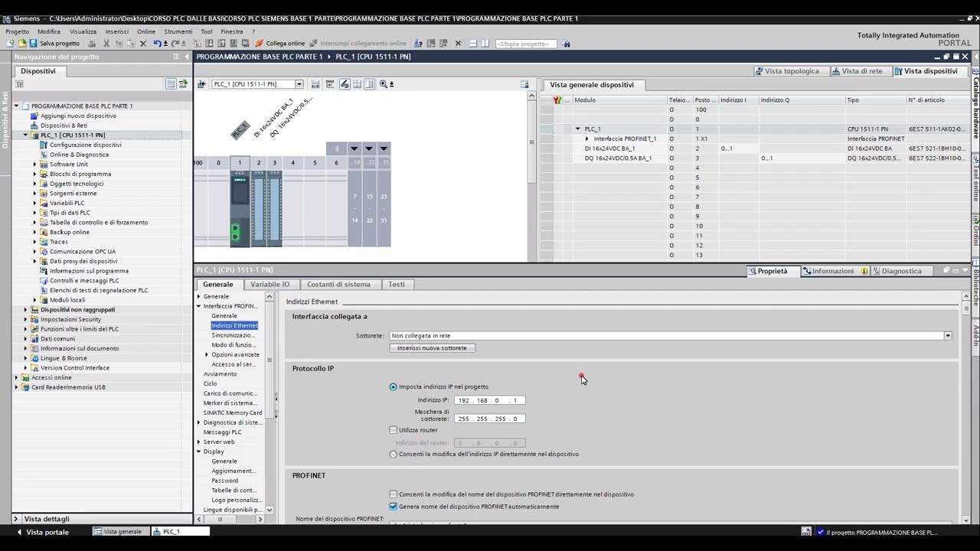
Task: Switch to Variabile IO properties tab
Action: point(269,285)
